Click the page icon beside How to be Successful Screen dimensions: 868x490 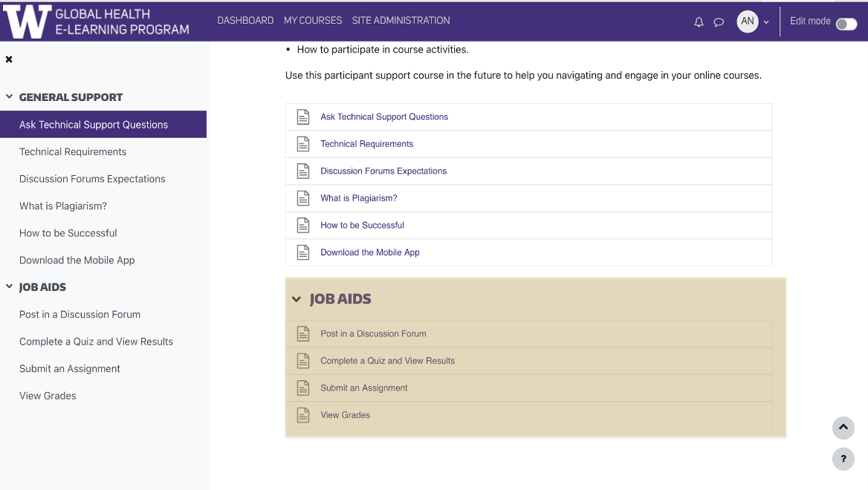pos(303,225)
